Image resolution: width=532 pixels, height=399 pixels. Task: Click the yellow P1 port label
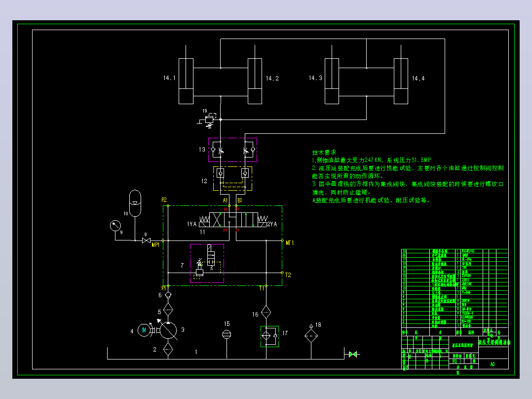[x=164, y=288]
